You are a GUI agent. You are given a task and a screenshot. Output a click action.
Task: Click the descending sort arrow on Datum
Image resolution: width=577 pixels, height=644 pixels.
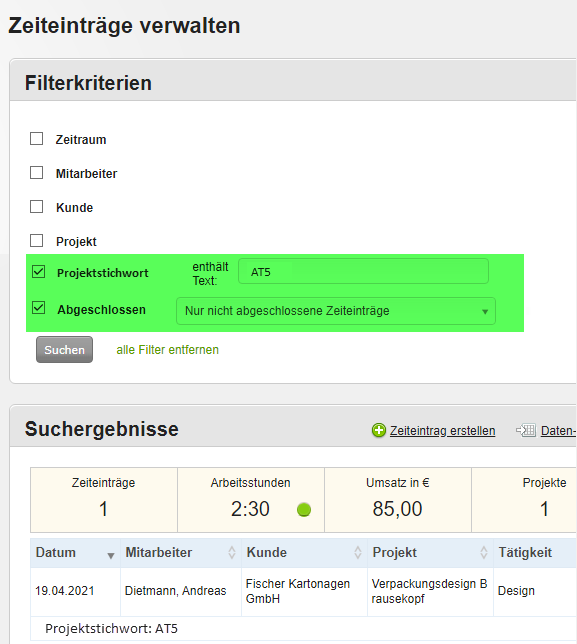point(110,556)
